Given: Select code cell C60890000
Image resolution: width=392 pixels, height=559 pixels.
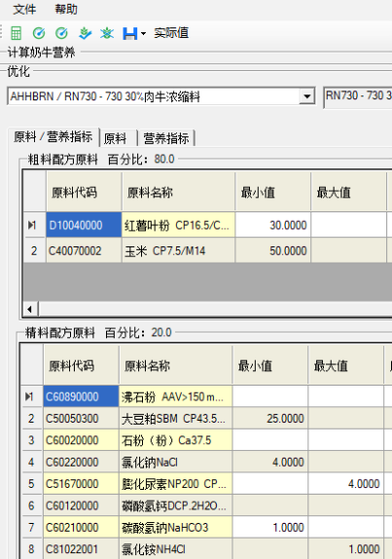Looking at the screenshot, I should coord(81,396).
